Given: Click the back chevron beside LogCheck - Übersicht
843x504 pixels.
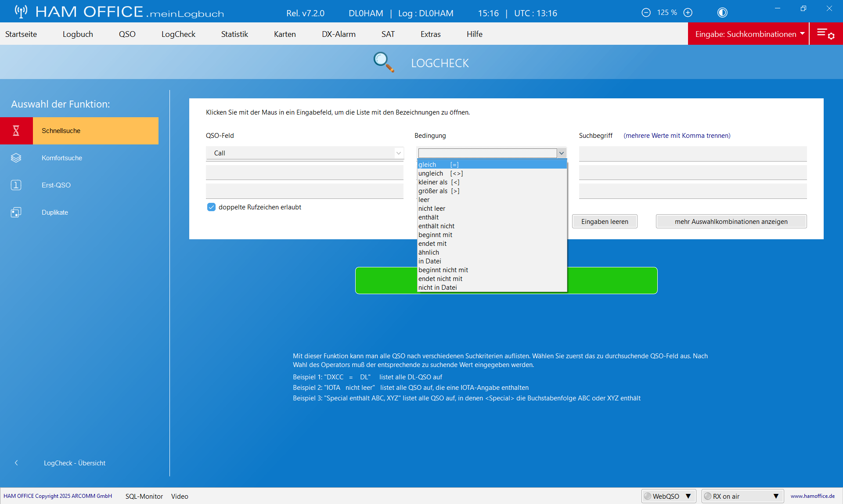Looking at the screenshot, I should click(16, 463).
